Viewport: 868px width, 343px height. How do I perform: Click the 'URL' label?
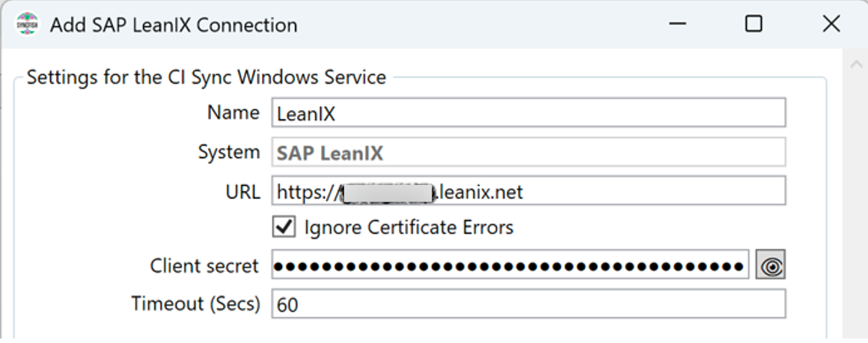coord(242,192)
